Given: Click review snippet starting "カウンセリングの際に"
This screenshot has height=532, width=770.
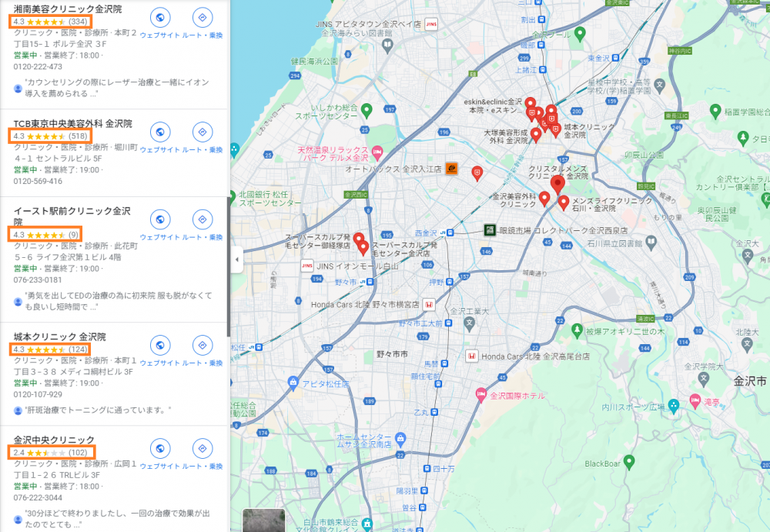Looking at the screenshot, I should [x=117, y=88].
